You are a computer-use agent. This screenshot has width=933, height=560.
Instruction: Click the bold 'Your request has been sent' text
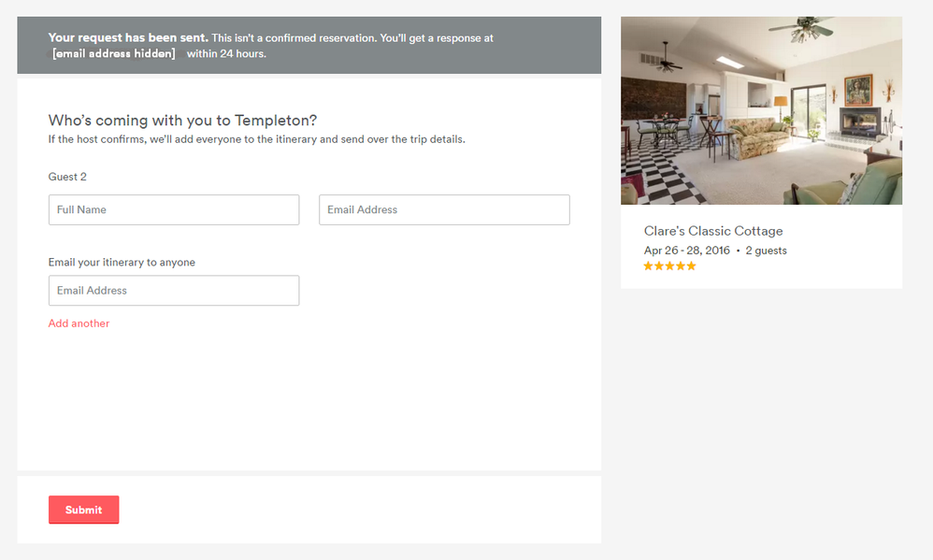(x=128, y=38)
